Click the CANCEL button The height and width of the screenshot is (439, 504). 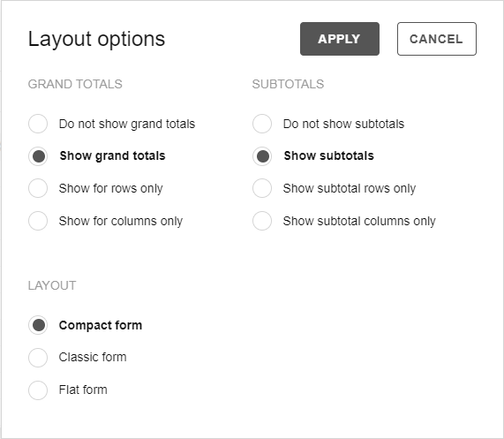coord(437,39)
